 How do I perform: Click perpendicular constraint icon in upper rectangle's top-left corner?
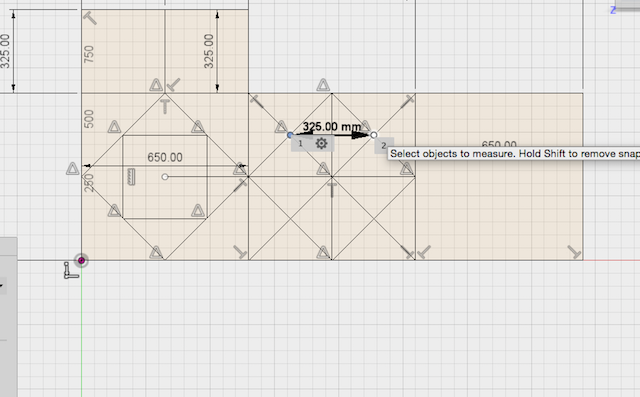click(x=90, y=18)
